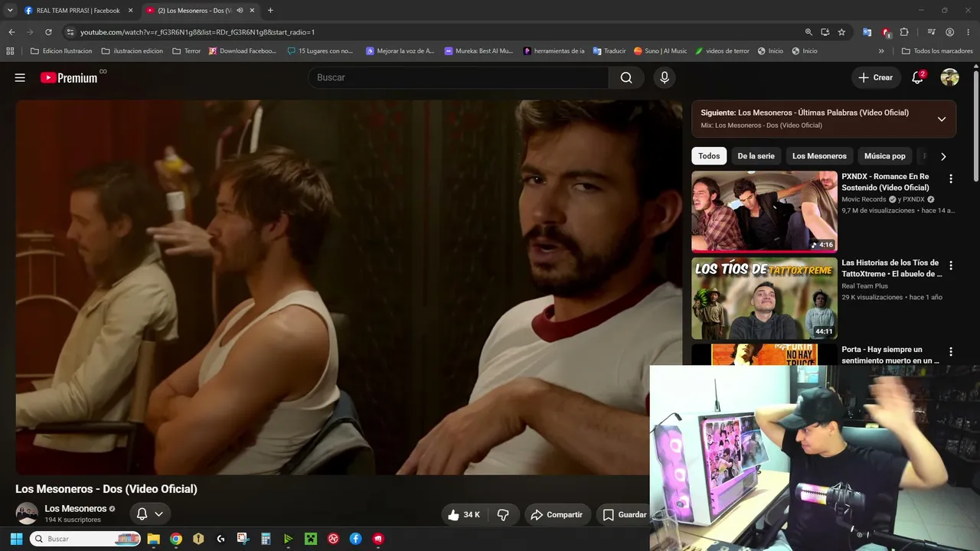Filter by the Música pop chip
980x551 pixels.
point(884,156)
